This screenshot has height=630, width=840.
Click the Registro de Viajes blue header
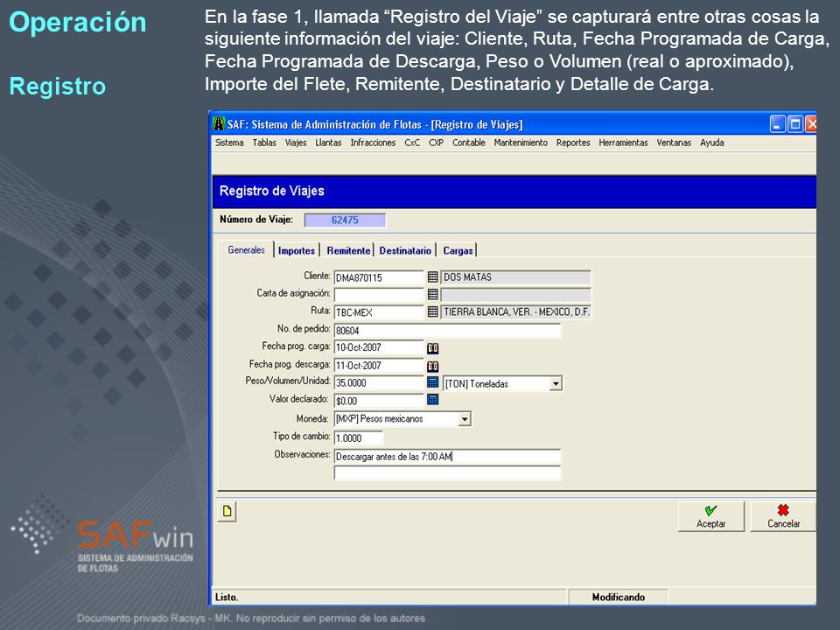point(514,192)
